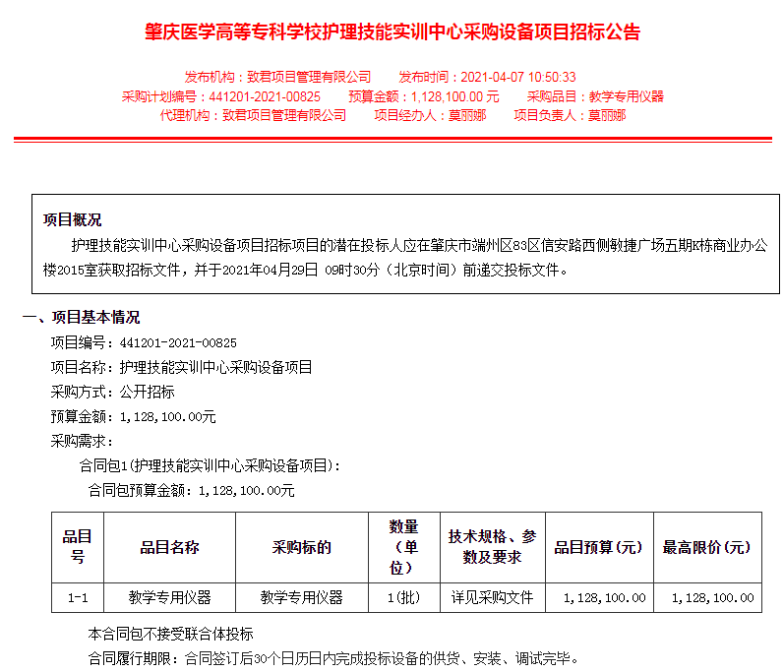This screenshot has width=784, height=672.
Task: Click 代理机构：致君项目管理有限公司 text
Action: point(253,115)
